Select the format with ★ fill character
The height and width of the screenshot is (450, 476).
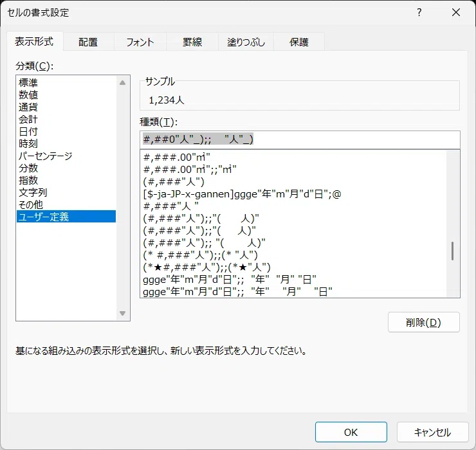click(294, 267)
